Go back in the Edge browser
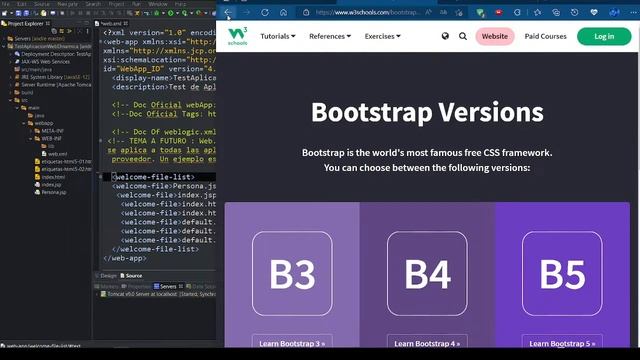 pyautogui.click(x=228, y=12)
